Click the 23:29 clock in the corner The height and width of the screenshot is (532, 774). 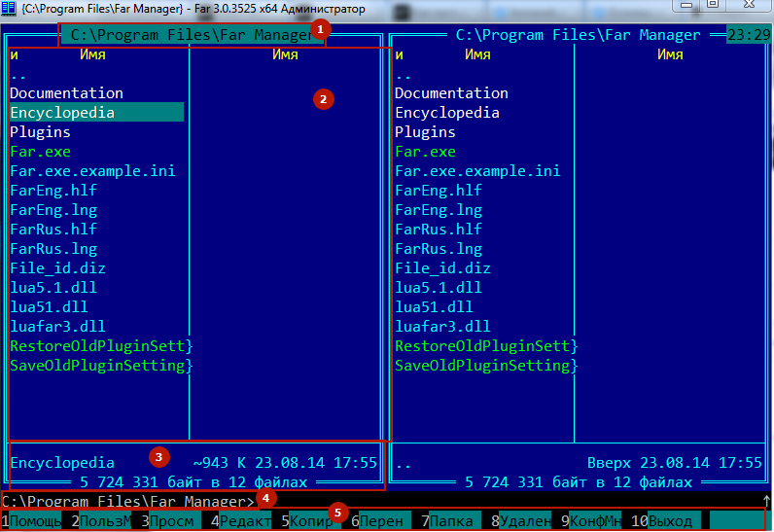749,35
